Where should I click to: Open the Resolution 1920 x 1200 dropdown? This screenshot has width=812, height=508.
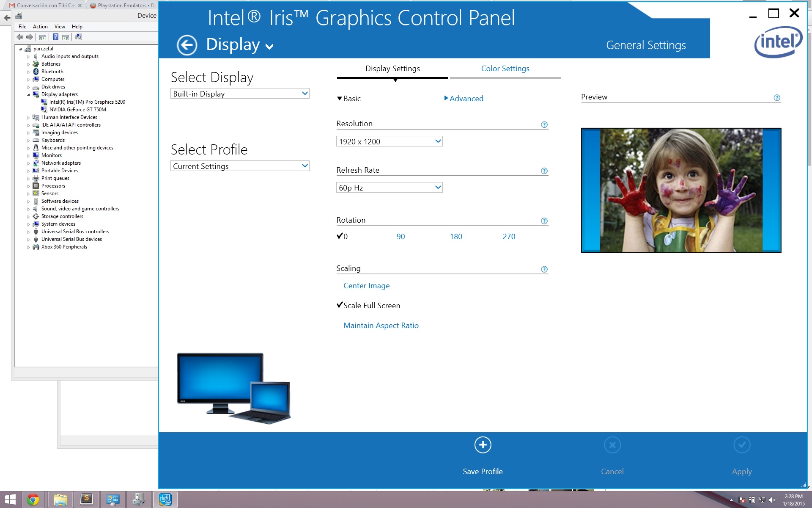click(x=390, y=141)
